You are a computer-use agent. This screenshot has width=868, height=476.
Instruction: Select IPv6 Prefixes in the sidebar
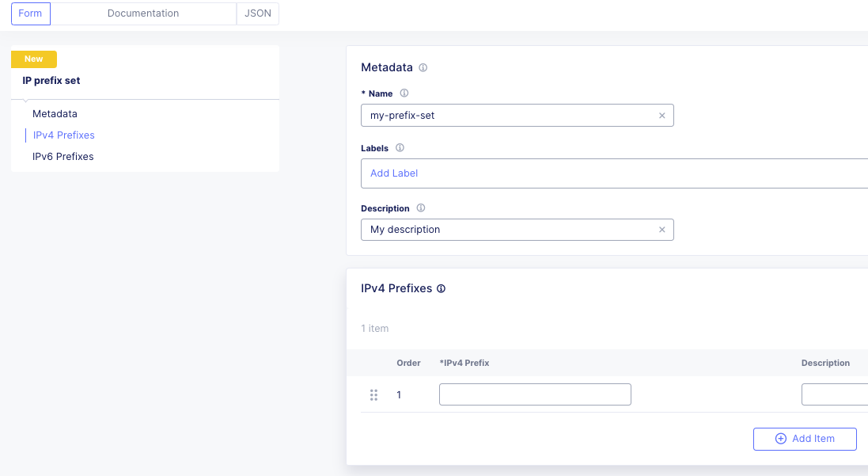click(x=63, y=156)
